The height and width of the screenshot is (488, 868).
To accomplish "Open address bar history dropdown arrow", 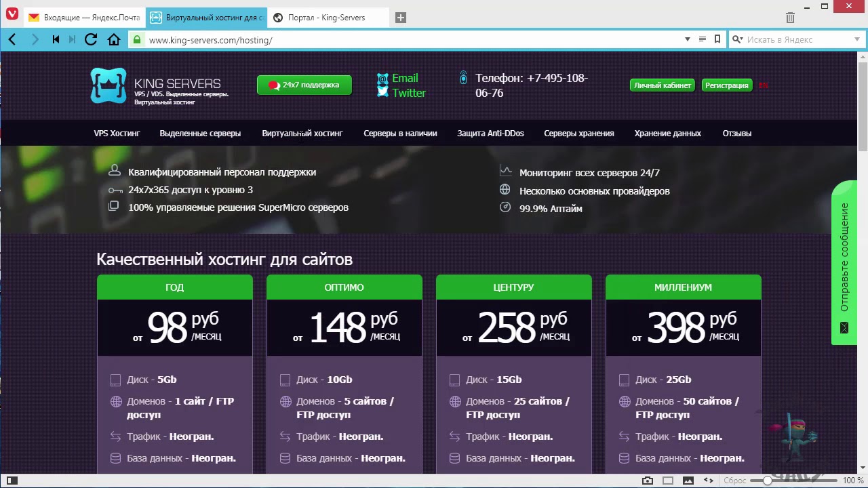I will click(688, 39).
